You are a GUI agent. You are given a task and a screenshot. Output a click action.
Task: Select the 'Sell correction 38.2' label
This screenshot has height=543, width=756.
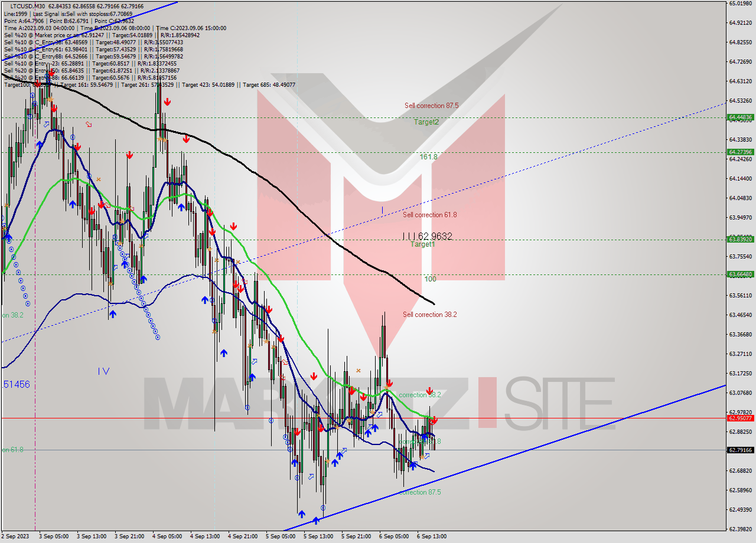(429, 315)
